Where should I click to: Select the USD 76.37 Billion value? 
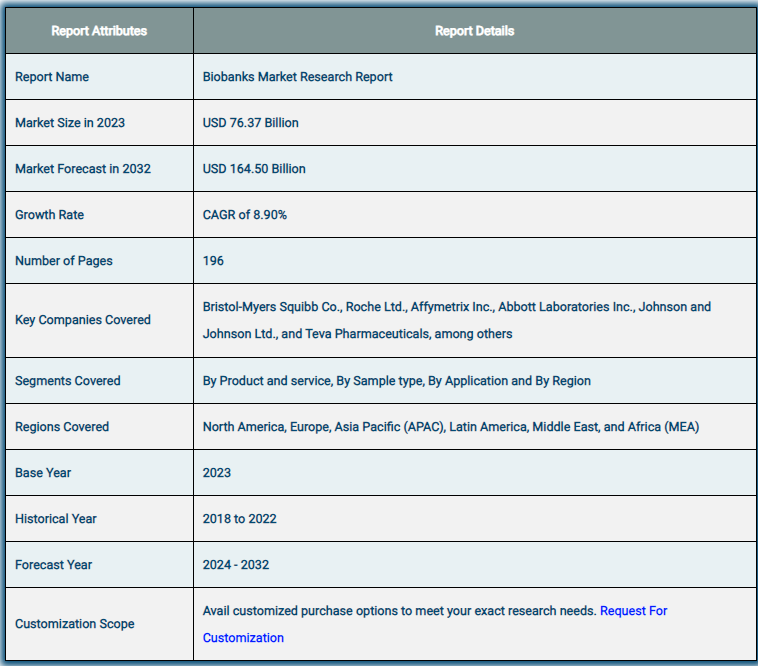[250, 123]
